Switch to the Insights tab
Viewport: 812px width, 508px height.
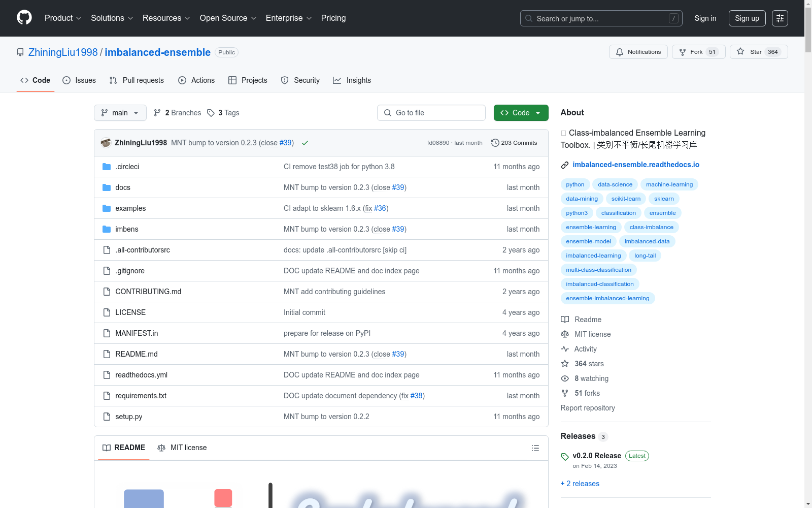click(352, 80)
